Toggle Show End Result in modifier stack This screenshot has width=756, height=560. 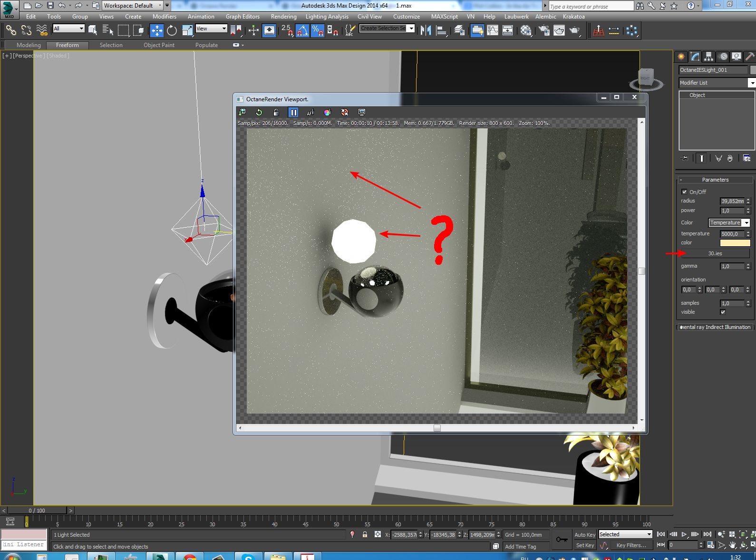pyautogui.click(x=701, y=158)
